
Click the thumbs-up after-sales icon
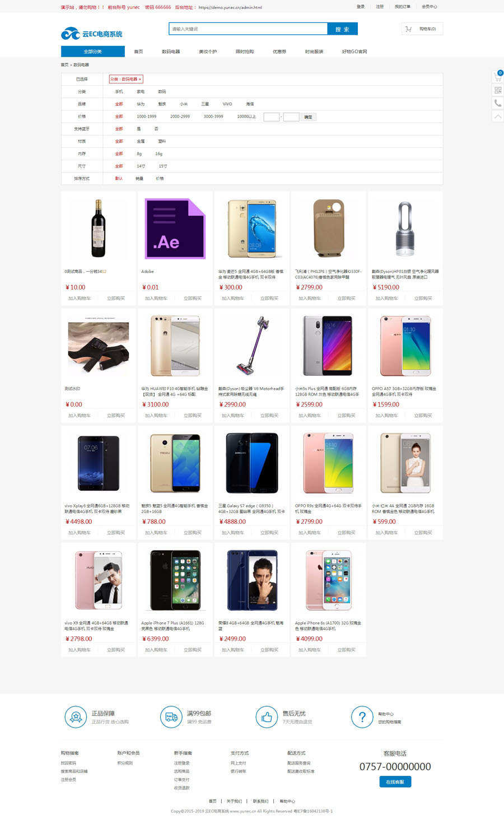click(267, 717)
